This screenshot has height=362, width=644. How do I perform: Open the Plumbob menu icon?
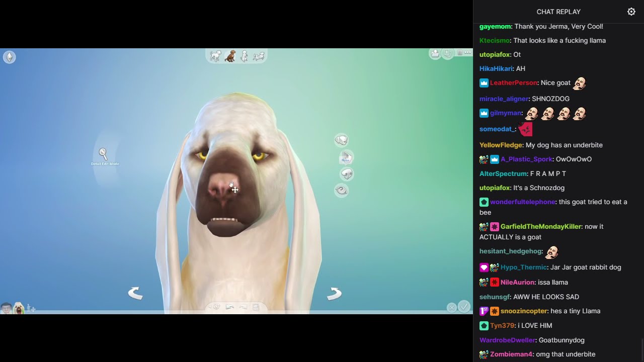[x=10, y=57]
